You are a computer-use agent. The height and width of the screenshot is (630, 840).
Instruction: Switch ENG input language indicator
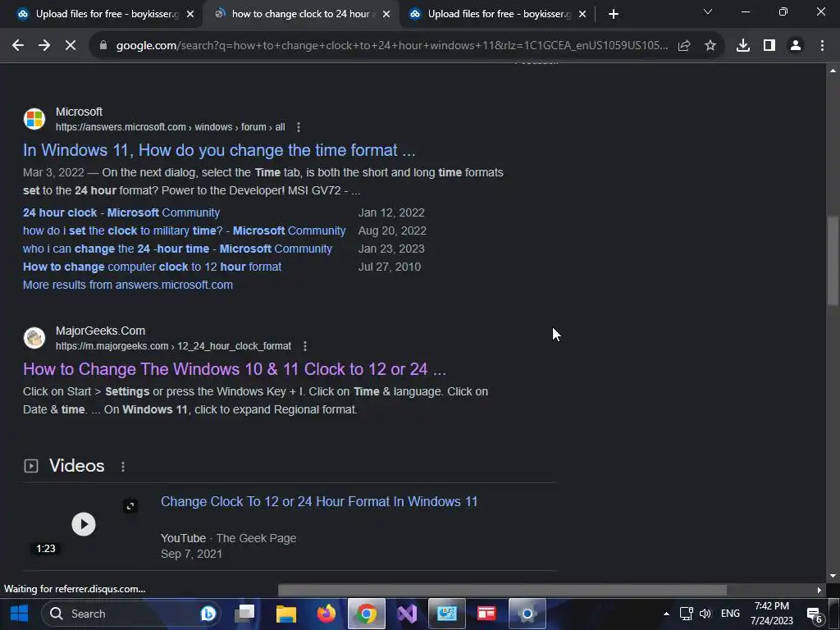pyautogui.click(x=730, y=614)
